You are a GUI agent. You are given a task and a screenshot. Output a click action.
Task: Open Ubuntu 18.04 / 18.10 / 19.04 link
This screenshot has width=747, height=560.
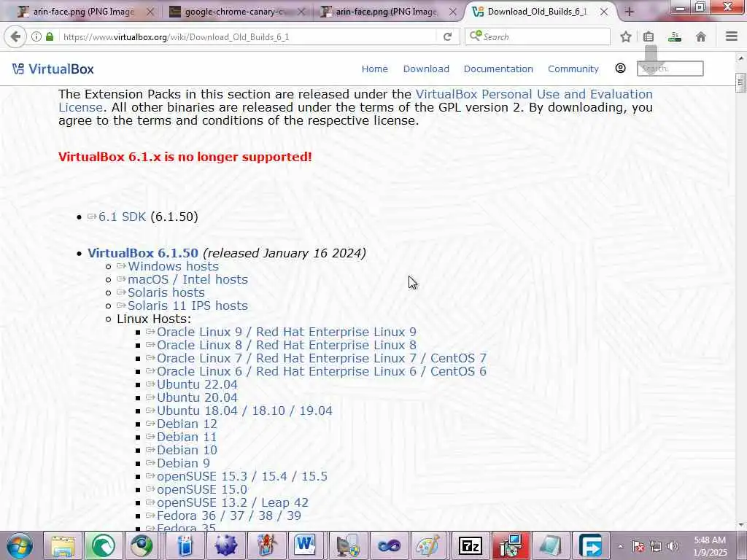coord(244,411)
